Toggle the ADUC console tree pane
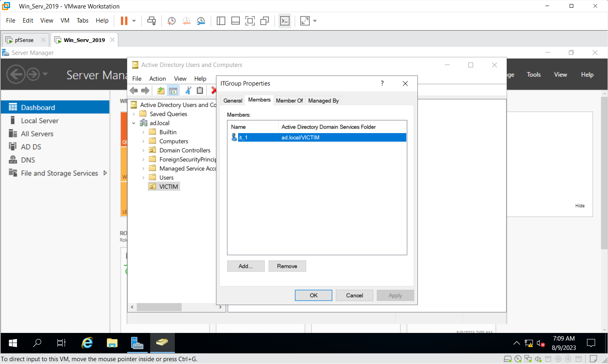Image resolution: width=608 pixels, height=364 pixels. pyautogui.click(x=173, y=90)
